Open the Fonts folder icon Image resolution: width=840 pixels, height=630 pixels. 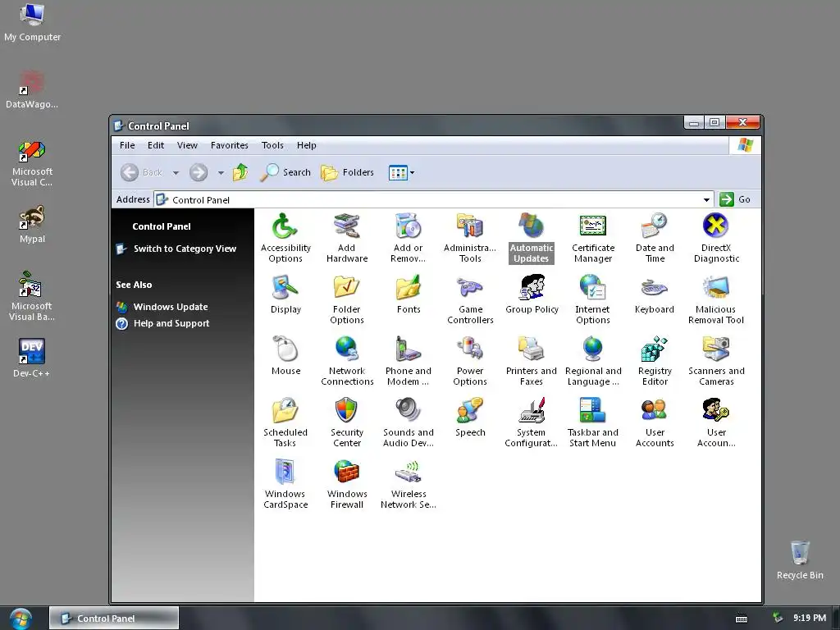409,294
